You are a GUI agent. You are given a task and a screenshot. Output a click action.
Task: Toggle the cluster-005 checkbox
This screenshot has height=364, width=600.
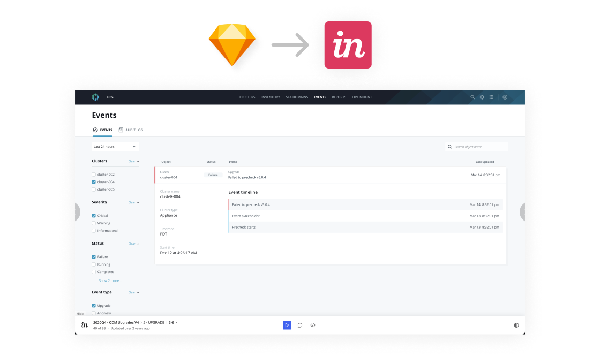pos(94,189)
